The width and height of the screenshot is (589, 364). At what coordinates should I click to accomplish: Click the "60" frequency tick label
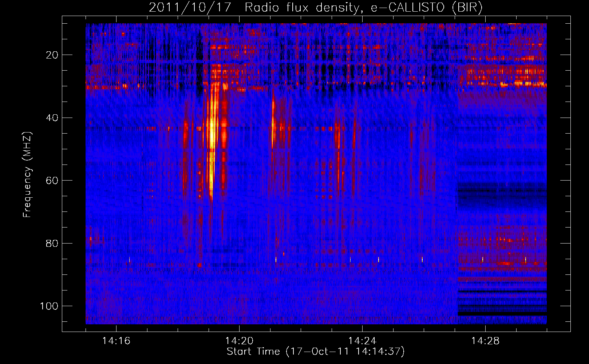click(x=52, y=181)
